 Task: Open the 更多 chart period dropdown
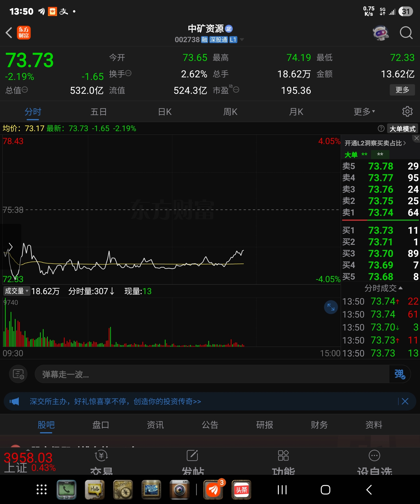364,112
